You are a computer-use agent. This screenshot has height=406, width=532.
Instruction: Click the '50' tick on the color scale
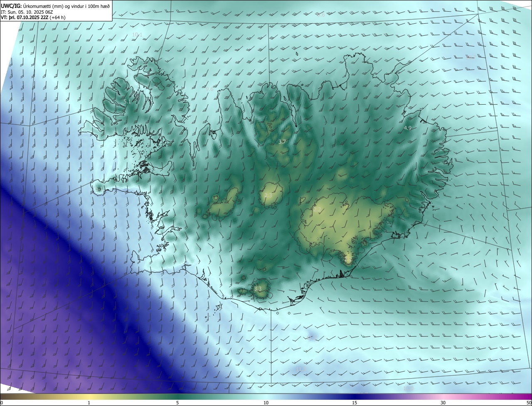pos(529,403)
